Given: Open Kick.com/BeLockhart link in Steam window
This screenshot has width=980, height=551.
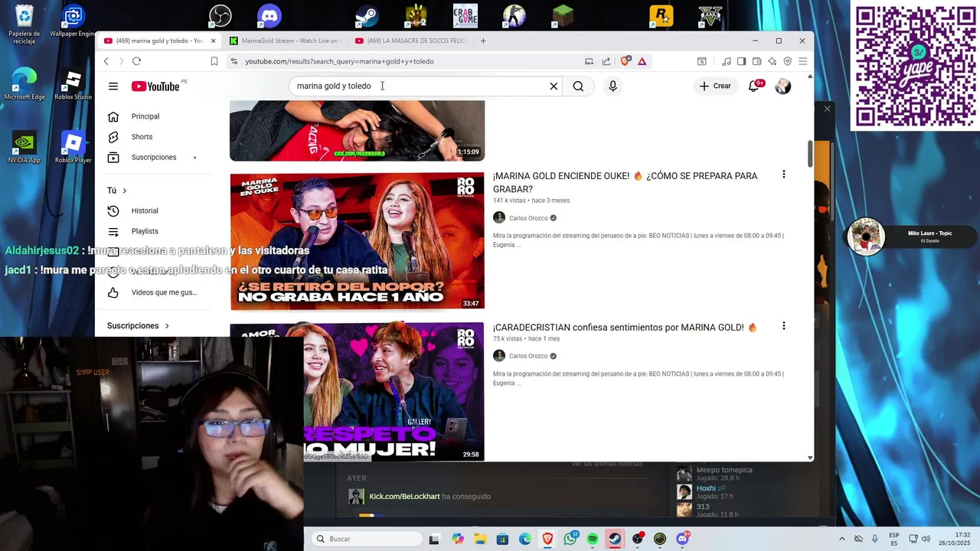Looking at the screenshot, I should coord(404,497).
